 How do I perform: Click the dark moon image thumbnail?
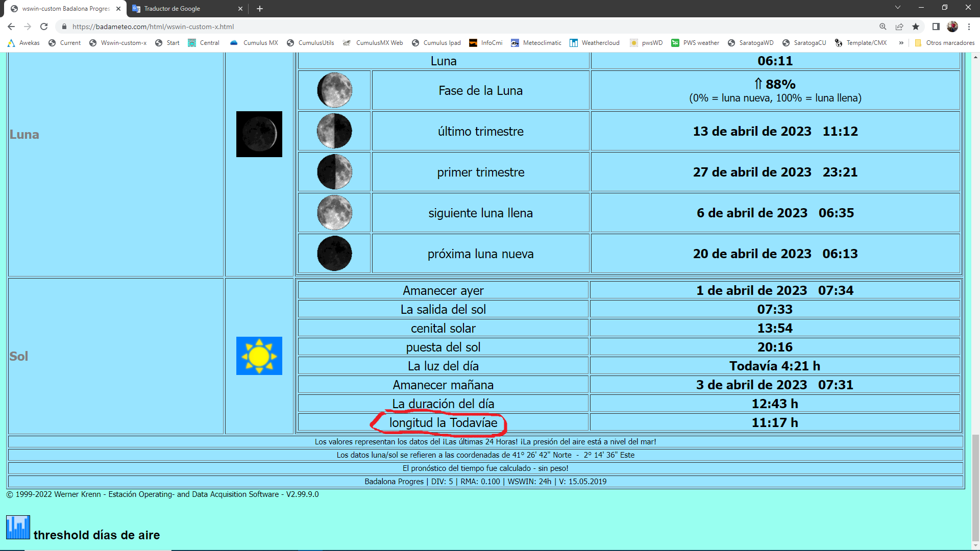(x=259, y=134)
